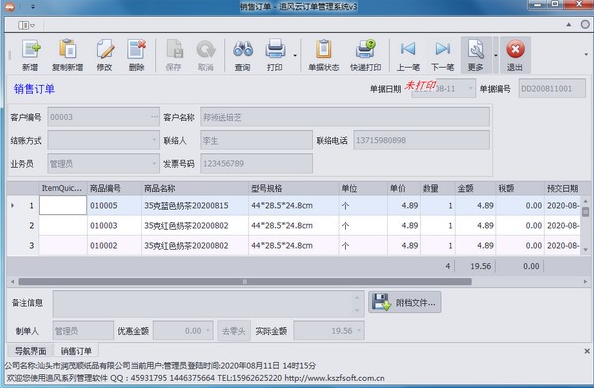Click the circle icon at top right
This screenshot has width=594, height=388.
tap(585, 25)
